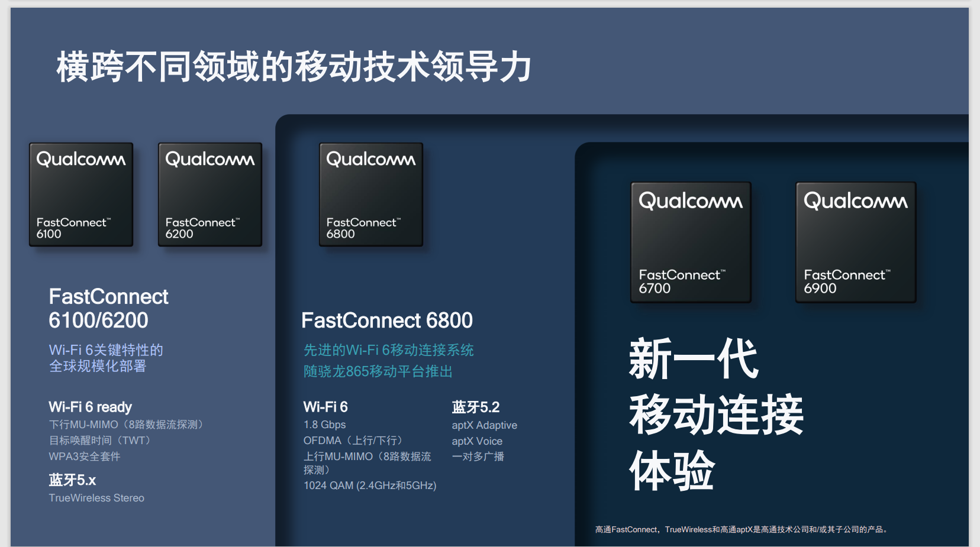Screen dimensions: 980x547
Task: Click the line WPA3安全套件
Action: click(85, 457)
